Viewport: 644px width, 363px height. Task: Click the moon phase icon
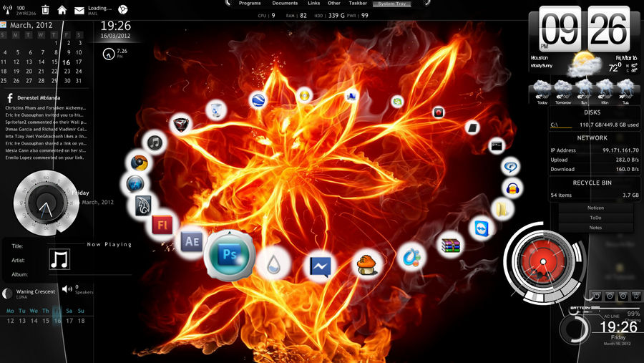point(7,293)
